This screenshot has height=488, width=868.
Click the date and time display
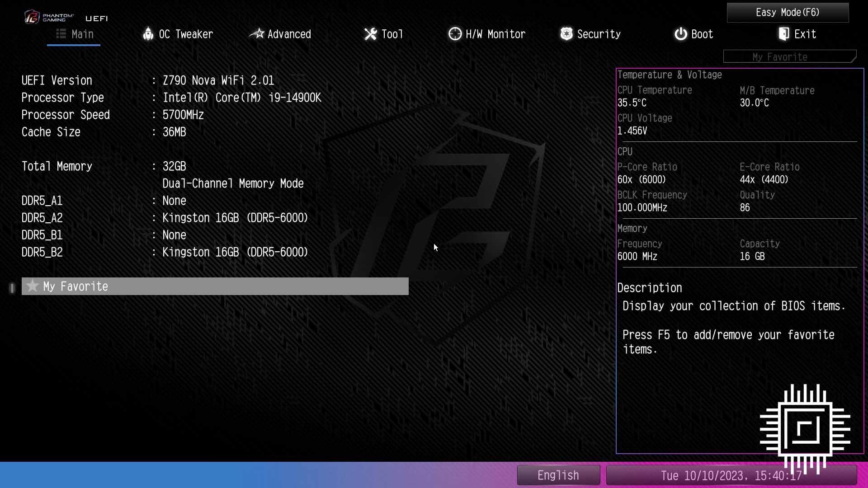(x=731, y=475)
